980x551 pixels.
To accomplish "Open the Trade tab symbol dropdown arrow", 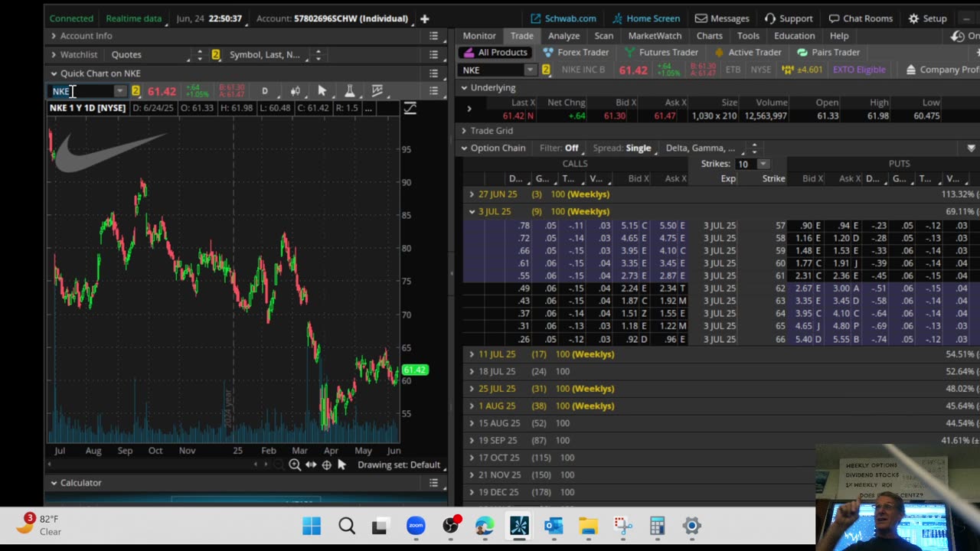I will [x=530, y=70].
